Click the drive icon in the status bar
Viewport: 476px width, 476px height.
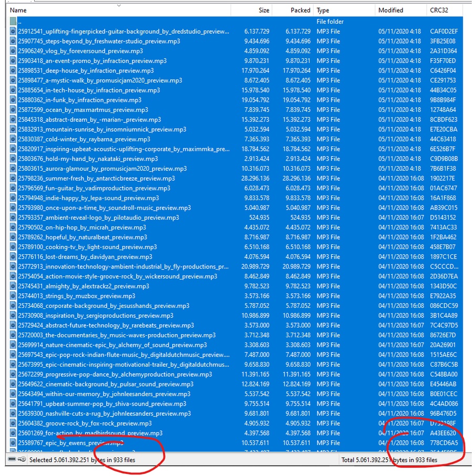pos(12,459)
